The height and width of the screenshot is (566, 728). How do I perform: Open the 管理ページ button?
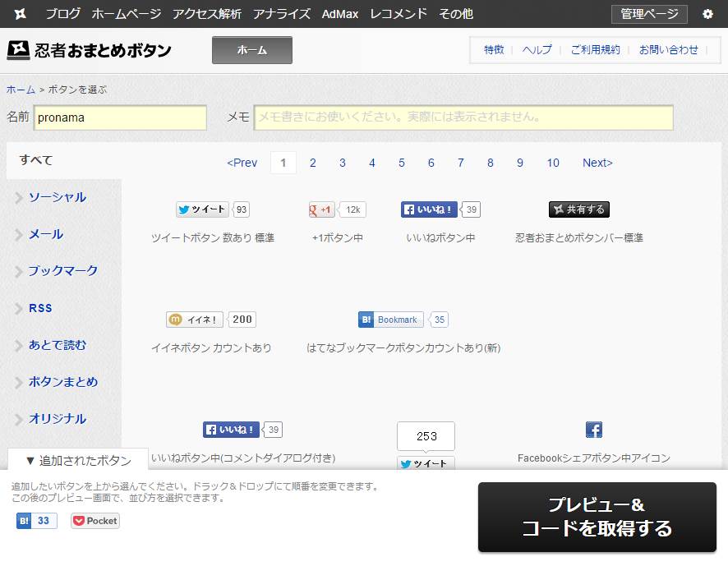[649, 14]
